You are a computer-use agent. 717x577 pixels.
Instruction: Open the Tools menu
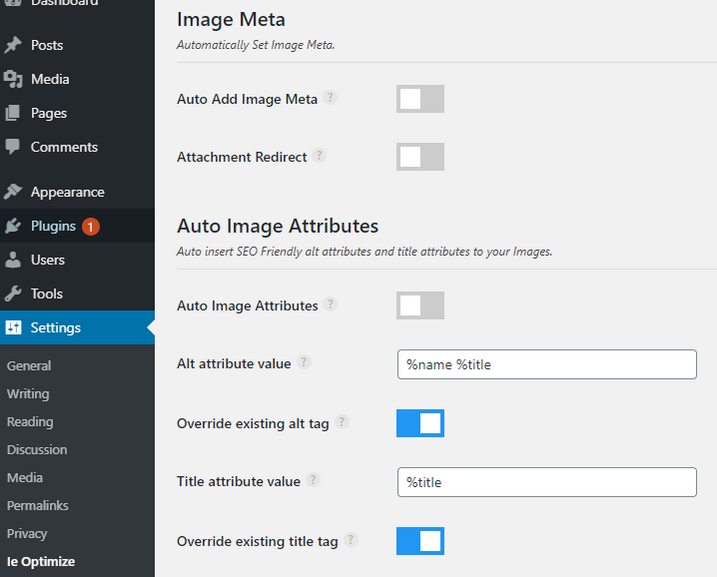[x=77, y=294]
